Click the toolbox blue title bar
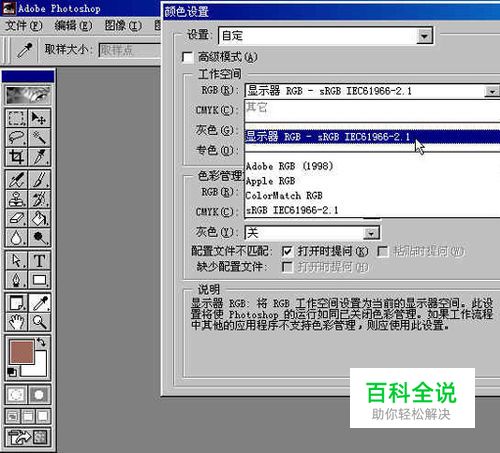Image resolution: width=500 pixels, height=453 pixels. click(28, 76)
